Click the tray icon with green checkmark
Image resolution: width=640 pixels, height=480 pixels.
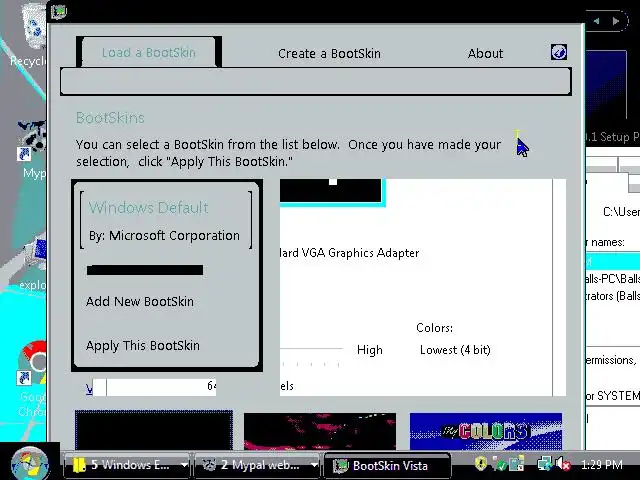pos(500,464)
